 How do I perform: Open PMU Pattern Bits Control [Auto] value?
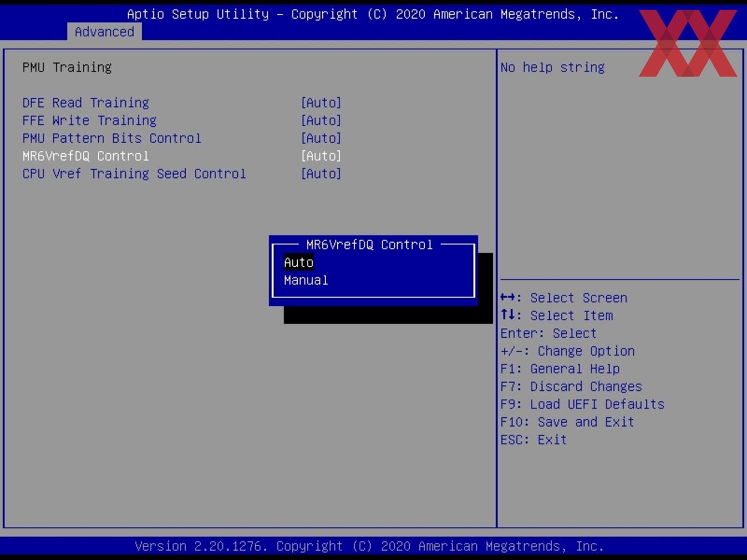[321, 138]
